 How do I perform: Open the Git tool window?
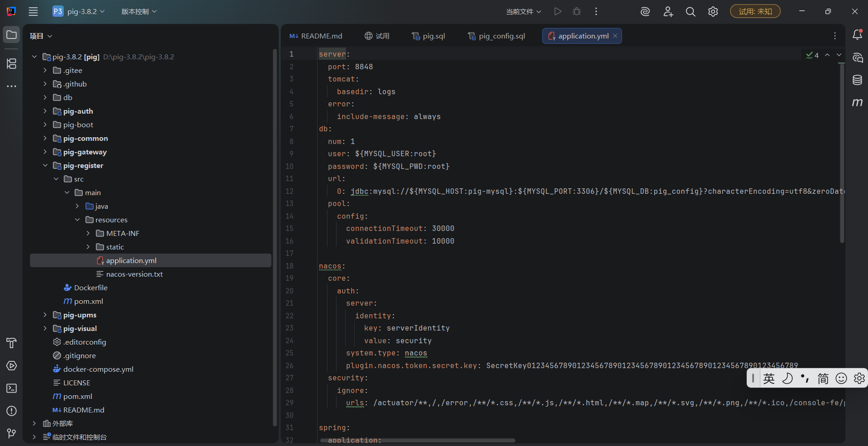pos(11,433)
